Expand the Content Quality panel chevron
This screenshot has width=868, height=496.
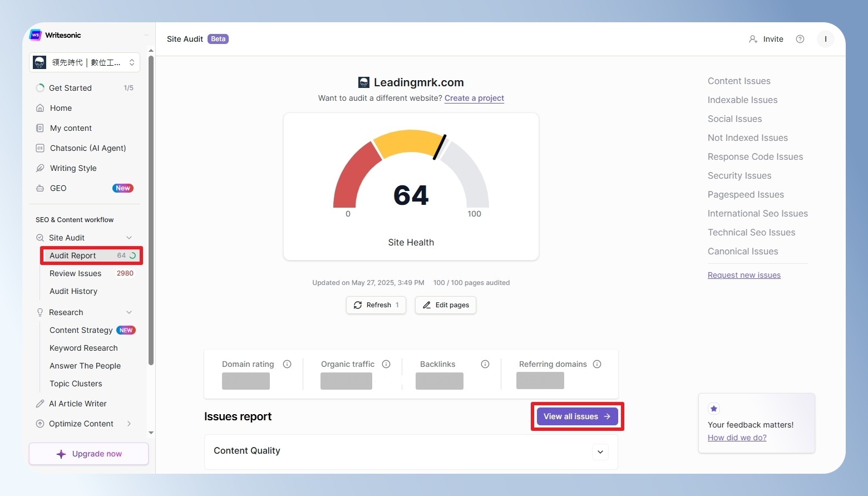point(600,451)
